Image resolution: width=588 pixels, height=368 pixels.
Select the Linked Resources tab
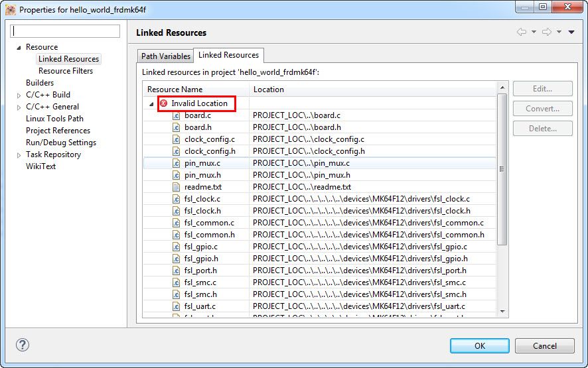click(x=228, y=55)
